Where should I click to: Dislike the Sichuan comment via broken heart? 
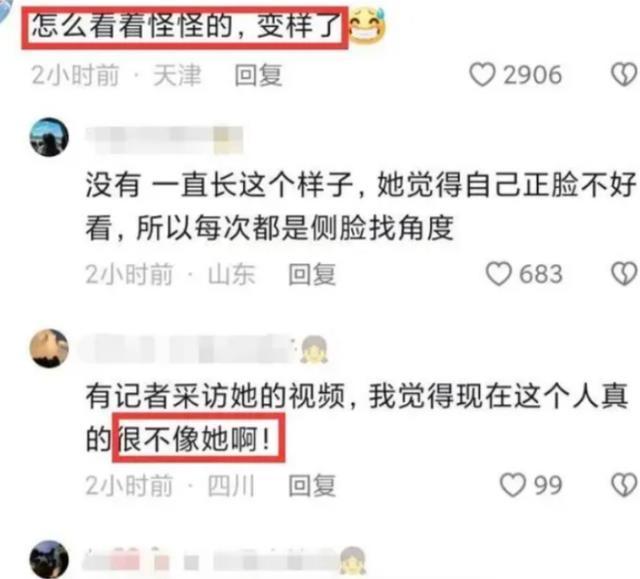click(624, 485)
